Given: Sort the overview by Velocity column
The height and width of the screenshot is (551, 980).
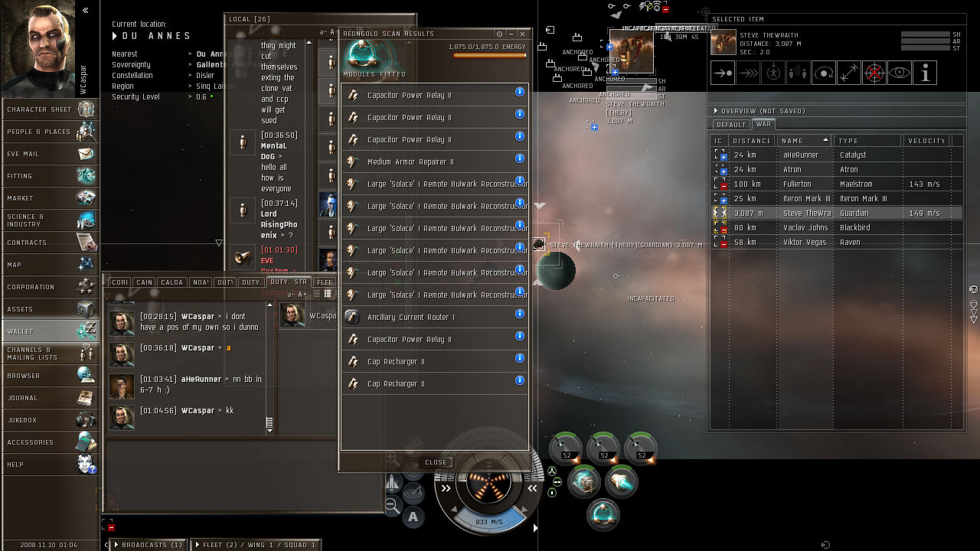Looking at the screenshot, I should tap(926, 141).
